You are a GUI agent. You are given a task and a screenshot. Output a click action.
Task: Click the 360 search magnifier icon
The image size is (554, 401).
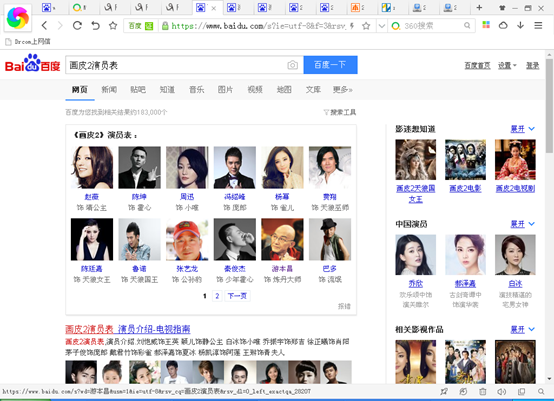coord(467,26)
